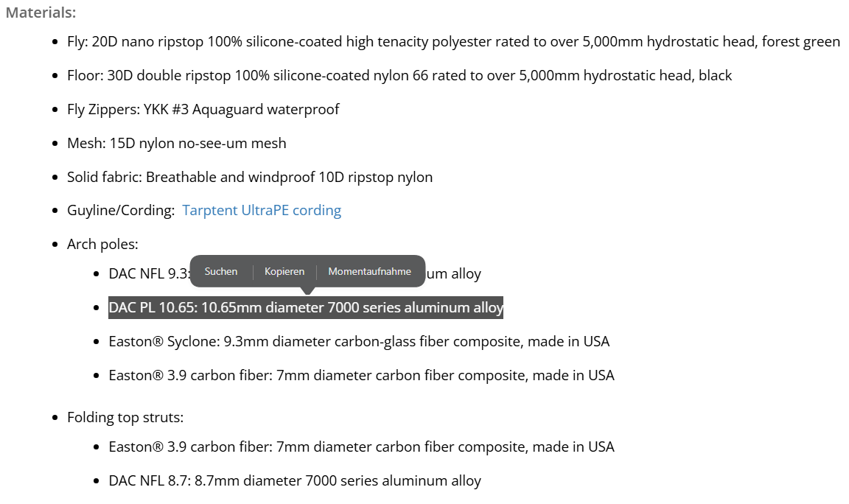This screenshot has width=849, height=504.
Task: Click Easton 3.9 carbon fiber under Arch poles
Action: pos(361,375)
